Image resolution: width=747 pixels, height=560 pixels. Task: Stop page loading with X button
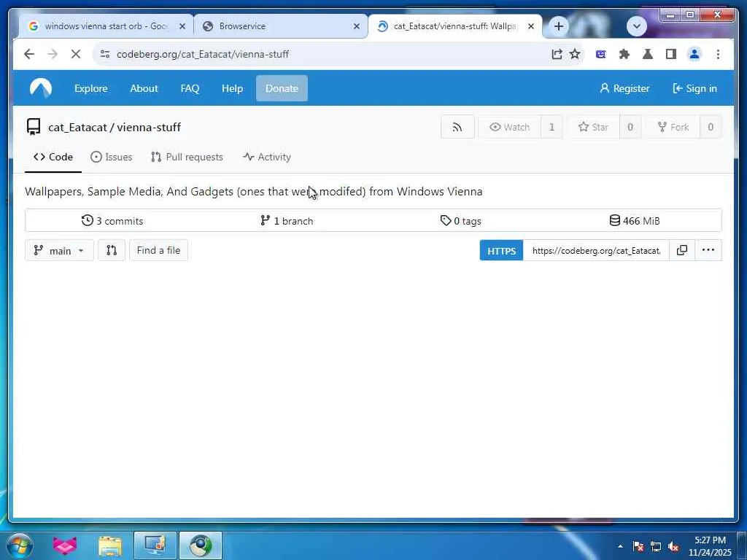76,54
